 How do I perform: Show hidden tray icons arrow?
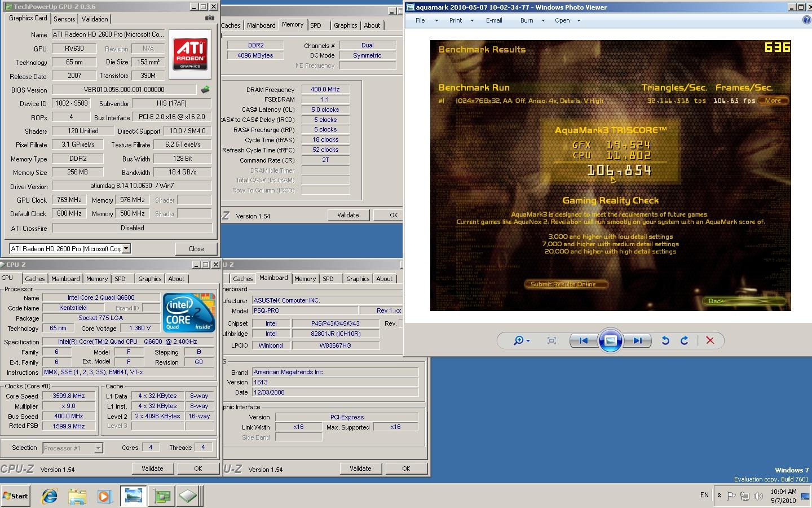pyautogui.click(x=719, y=496)
